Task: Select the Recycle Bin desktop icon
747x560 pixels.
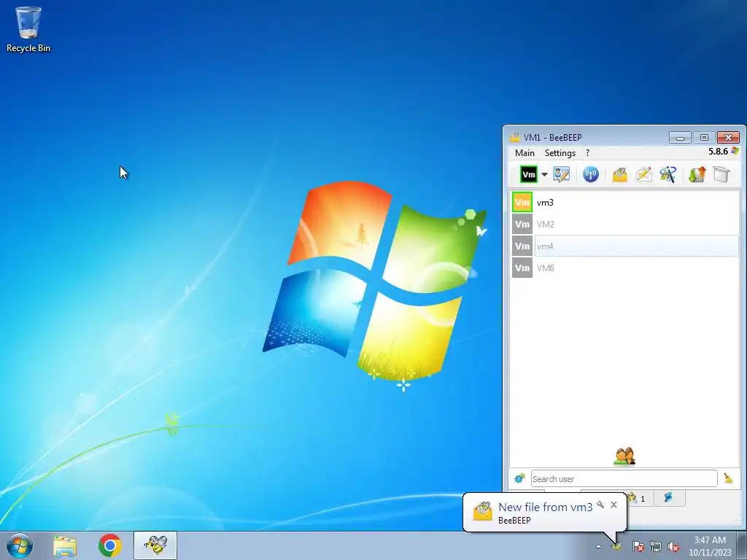Action: pos(28,29)
